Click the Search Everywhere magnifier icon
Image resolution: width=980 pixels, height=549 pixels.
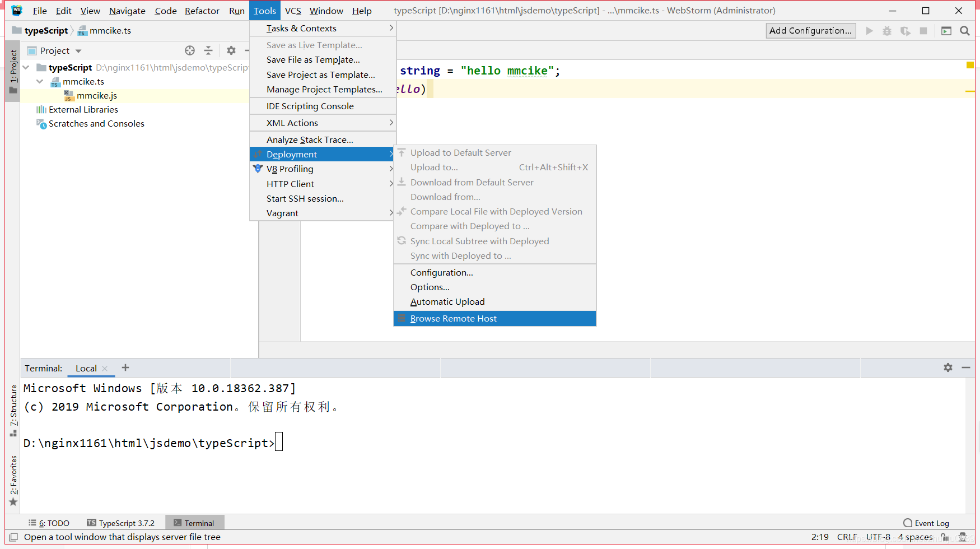tap(965, 31)
